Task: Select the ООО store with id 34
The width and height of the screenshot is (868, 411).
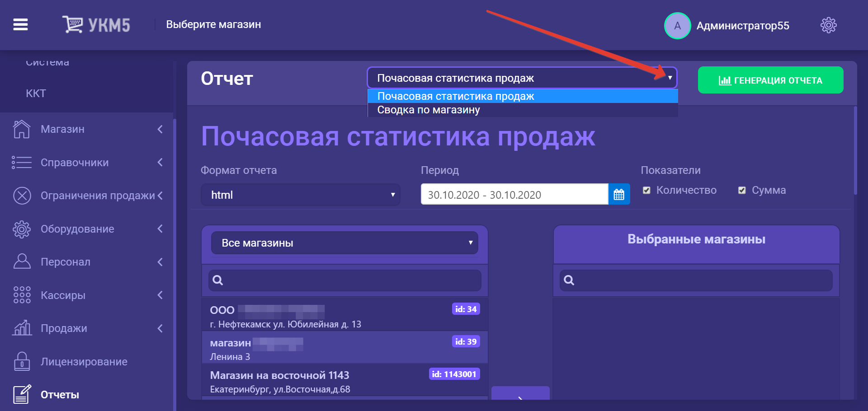Action: coord(344,315)
